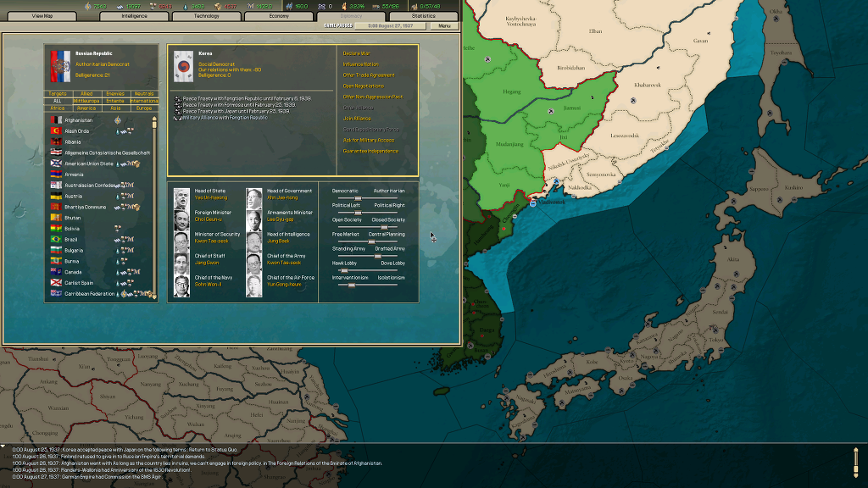This screenshot has height=488, width=868.
Task: Choose Guarantee Independence
Action: 371,151
